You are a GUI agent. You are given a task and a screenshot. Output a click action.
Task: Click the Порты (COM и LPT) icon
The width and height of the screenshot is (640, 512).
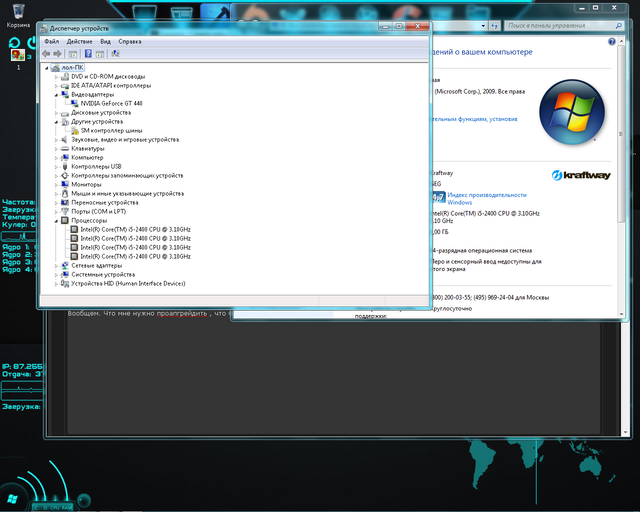[x=64, y=211]
